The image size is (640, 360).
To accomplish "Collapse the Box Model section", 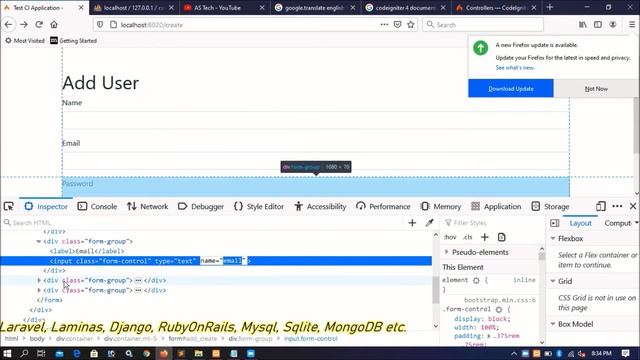I will click(553, 324).
